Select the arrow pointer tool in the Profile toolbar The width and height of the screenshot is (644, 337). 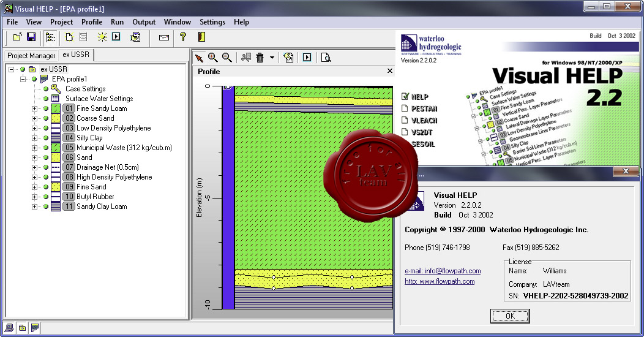pos(199,58)
